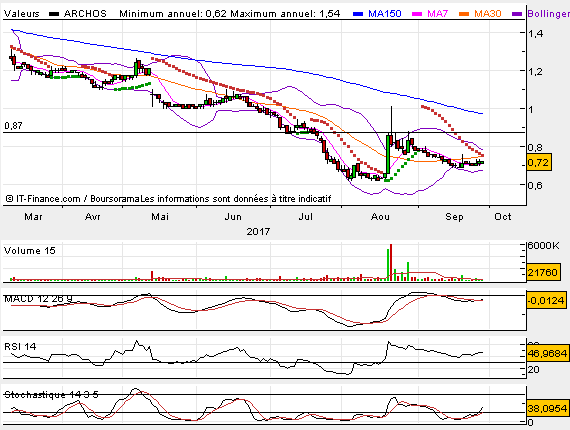Click the Oct month label
This screenshot has height=430, width=570.
pyautogui.click(x=503, y=217)
